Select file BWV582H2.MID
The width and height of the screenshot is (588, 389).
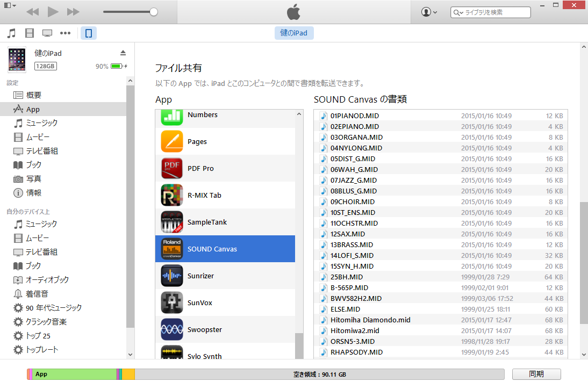(441, 298)
